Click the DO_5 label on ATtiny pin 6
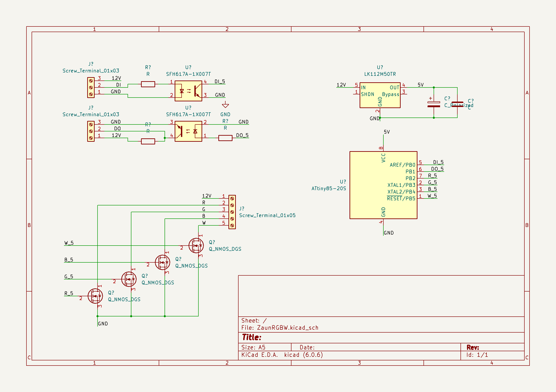The height and width of the screenshot is (392, 556). [x=437, y=169]
